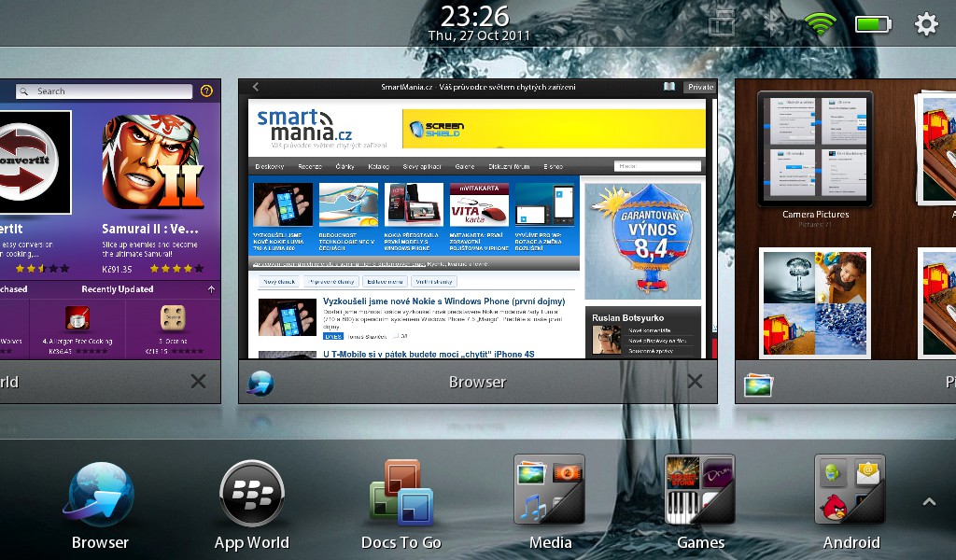This screenshot has height=560, width=956.
Task: Select the Recently Updated heading
Action: pyautogui.click(x=117, y=289)
